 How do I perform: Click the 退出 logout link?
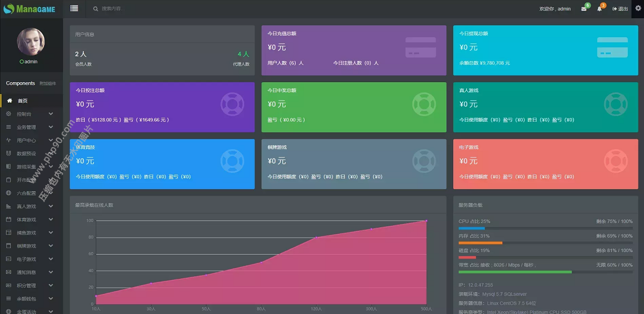[x=620, y=9]
